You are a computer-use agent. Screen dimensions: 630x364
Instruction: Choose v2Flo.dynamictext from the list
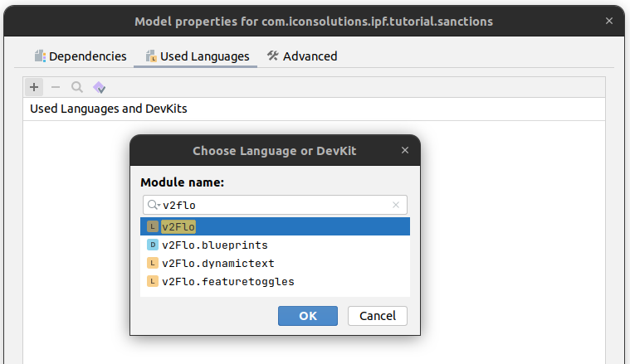pyautogui.click(x=218, y=263)
